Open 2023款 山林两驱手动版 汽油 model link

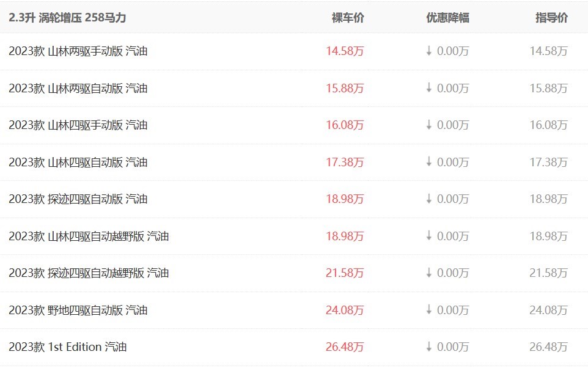[78, 51]
